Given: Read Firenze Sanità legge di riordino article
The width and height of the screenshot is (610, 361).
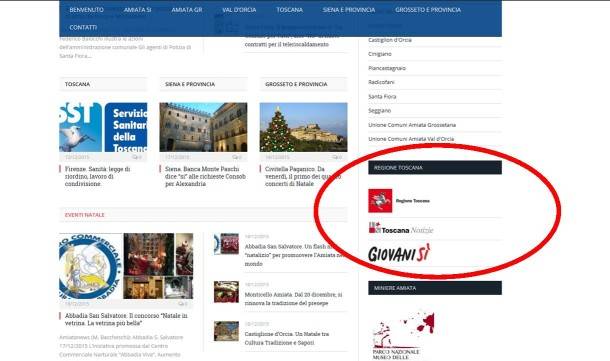Looking at the screenshot, I should point(98,176).
